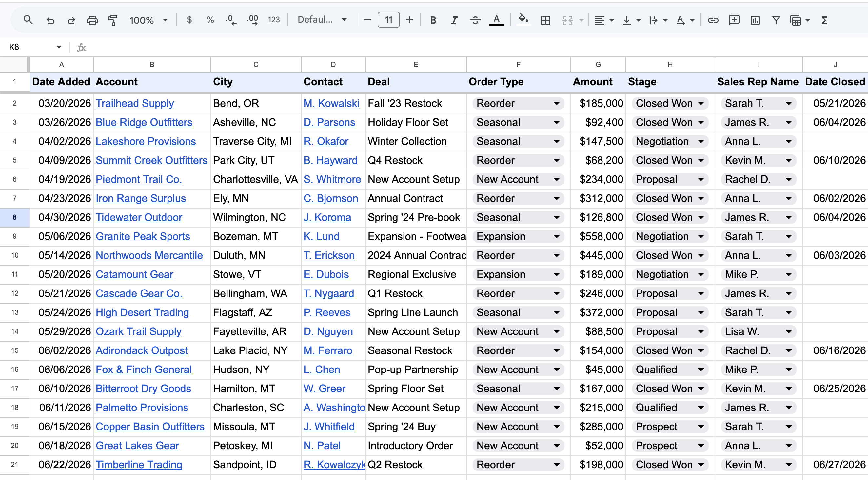
Task: Select the 06/25/2026 date closed cell
Action: [835, 389]
